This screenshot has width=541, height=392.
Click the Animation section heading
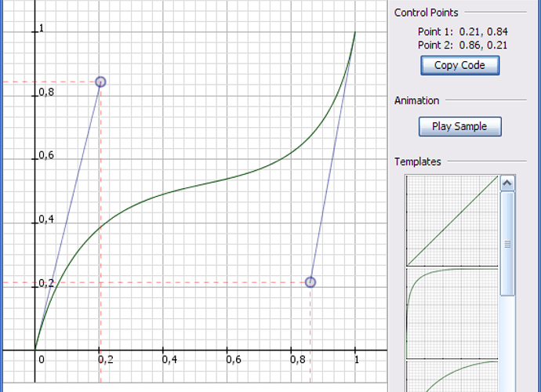417,100
